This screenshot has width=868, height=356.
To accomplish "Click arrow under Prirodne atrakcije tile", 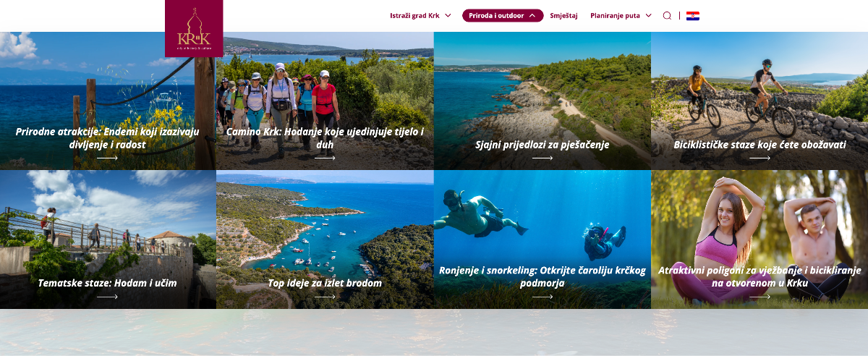I will (107, 158).
